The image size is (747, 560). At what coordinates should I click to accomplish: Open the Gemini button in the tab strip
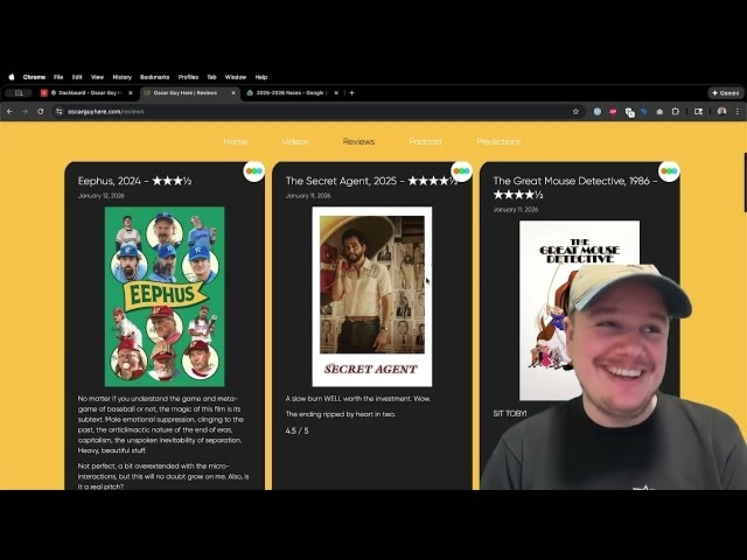click(x=724, y=92)
